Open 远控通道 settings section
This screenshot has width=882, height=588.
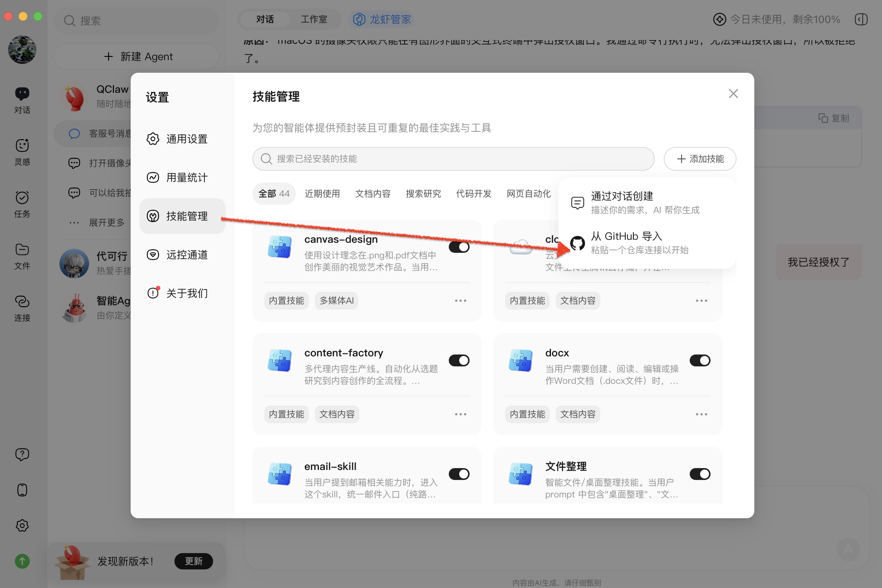pyautogui.click(x=186, y=255)
